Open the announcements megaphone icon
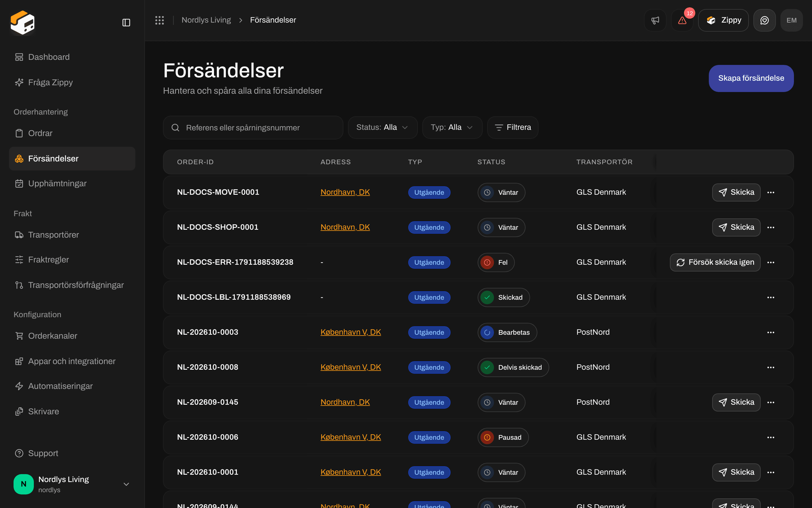The width and height of the screenshot is (812, 508). coord(655,20)
